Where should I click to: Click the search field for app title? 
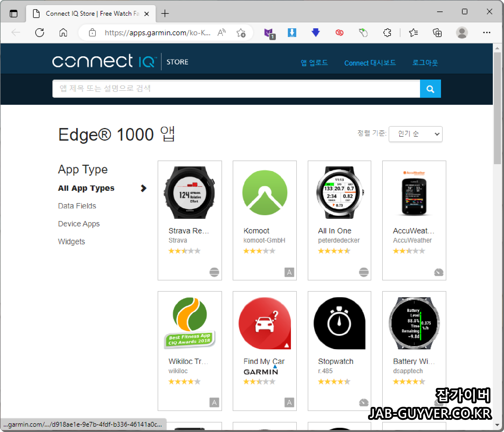coord(236,89)
